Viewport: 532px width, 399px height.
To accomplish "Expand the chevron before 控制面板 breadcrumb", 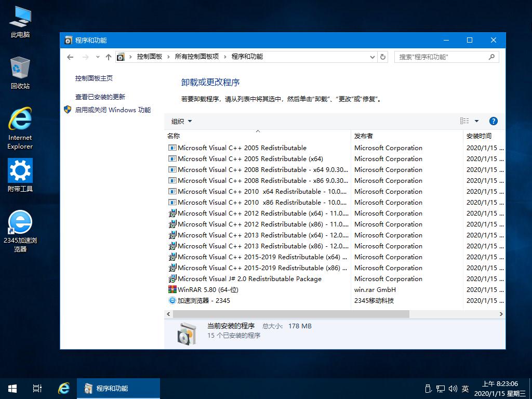I will click(x=130, y=57).
